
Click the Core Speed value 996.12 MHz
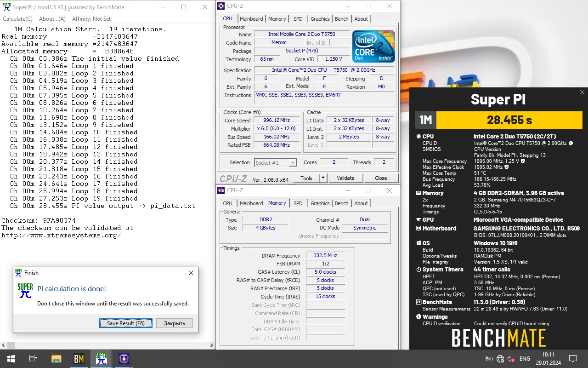coord(276,121)
